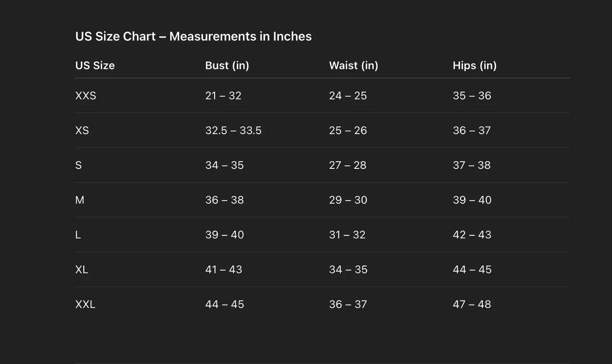Select the XXL bust value 44 – 45

(x=224, y=304)
